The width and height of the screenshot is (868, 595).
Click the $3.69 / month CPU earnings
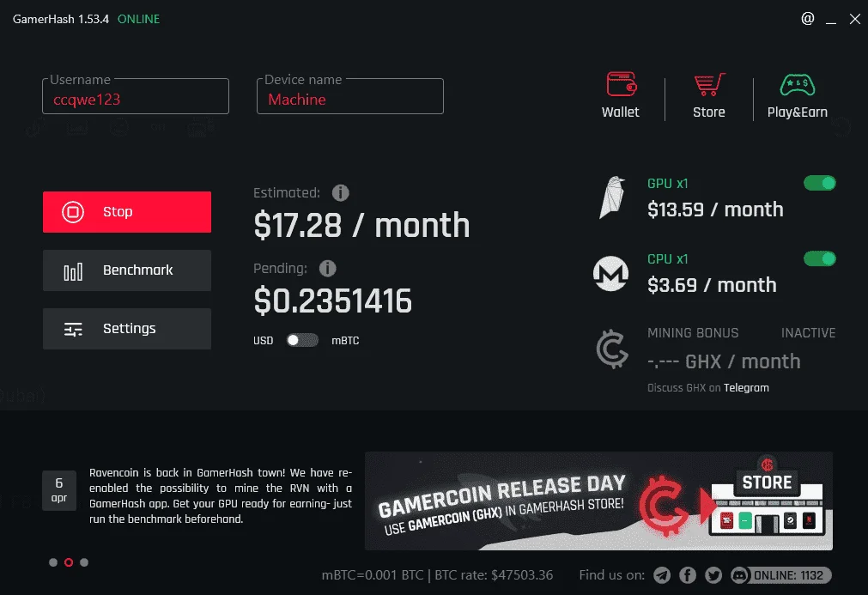(x=712, y=285)
